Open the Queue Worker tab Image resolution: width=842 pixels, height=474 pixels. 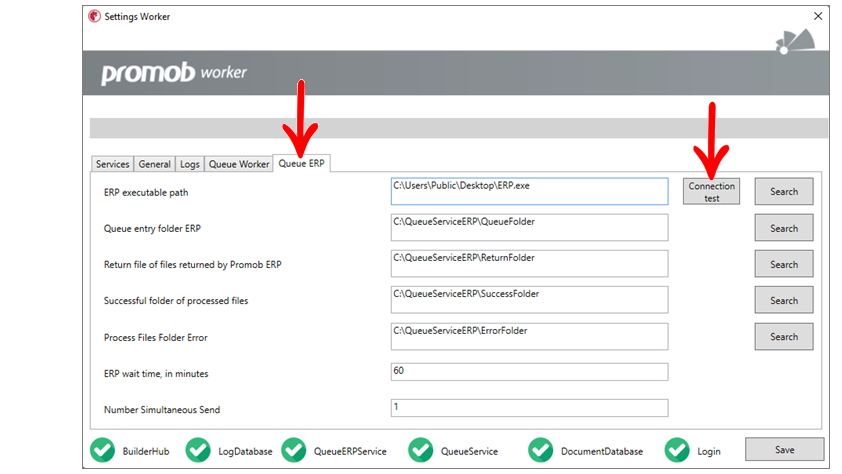(x=238, y=164)
